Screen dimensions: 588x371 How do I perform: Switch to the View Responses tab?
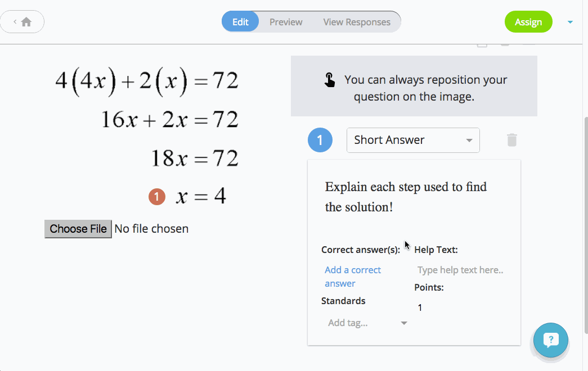coord(357,22)
